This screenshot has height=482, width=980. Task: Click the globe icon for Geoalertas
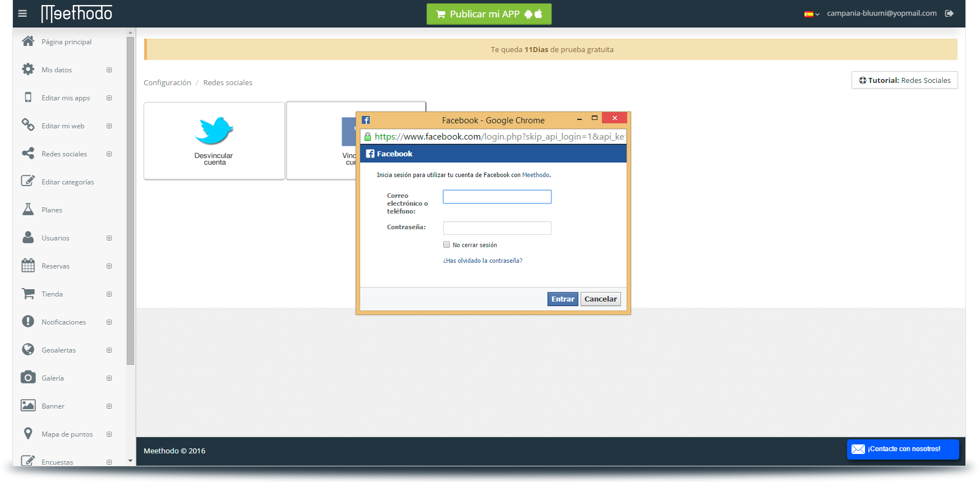pyautogui.click(x=28, y=349)
